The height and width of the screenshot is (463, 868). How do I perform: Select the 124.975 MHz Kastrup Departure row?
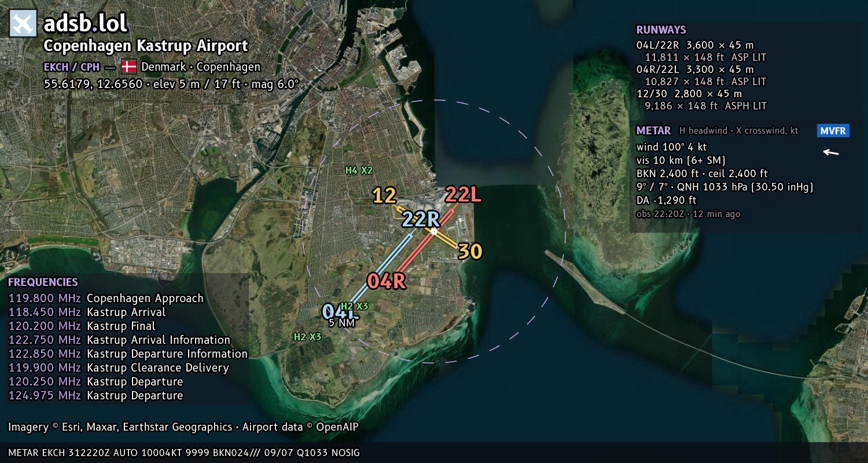(x=95, y=396)
